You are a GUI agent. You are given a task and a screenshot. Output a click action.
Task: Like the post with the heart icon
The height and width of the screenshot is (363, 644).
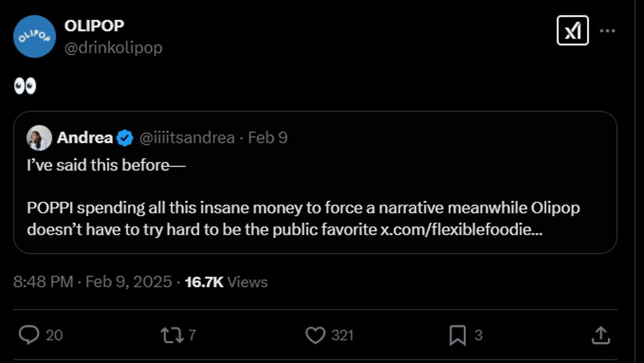tap(315, 335)
